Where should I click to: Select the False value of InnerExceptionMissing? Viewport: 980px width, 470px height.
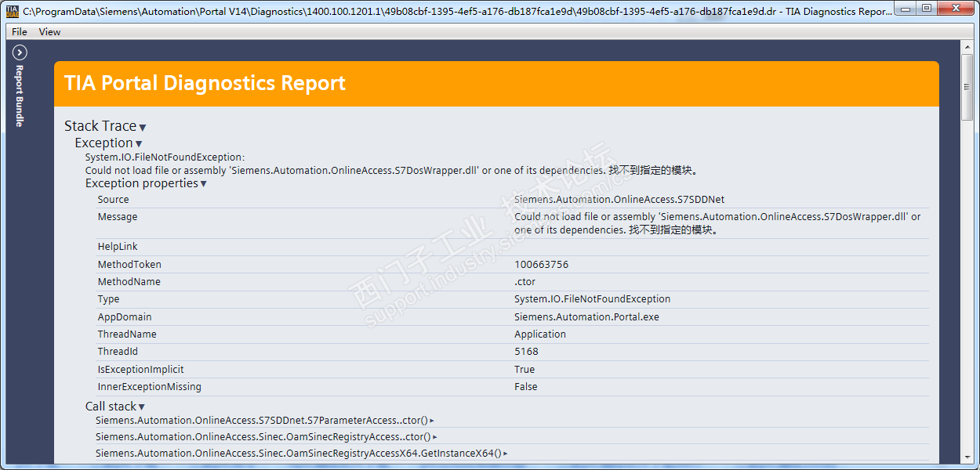point(526,387)
